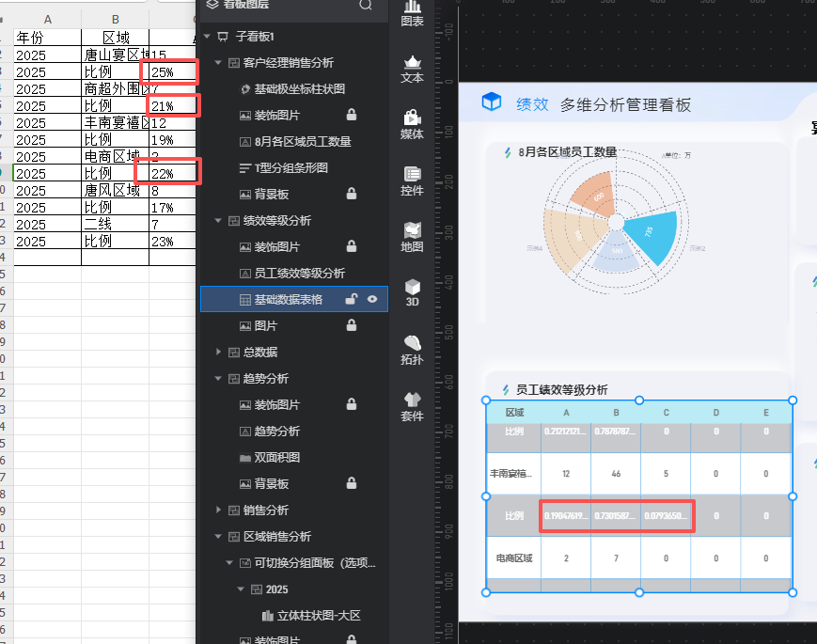The width and height of the screenshot is (817, 644).
Task: Click the spreadsheet cell showing 23%
Action: coord(172,242)
